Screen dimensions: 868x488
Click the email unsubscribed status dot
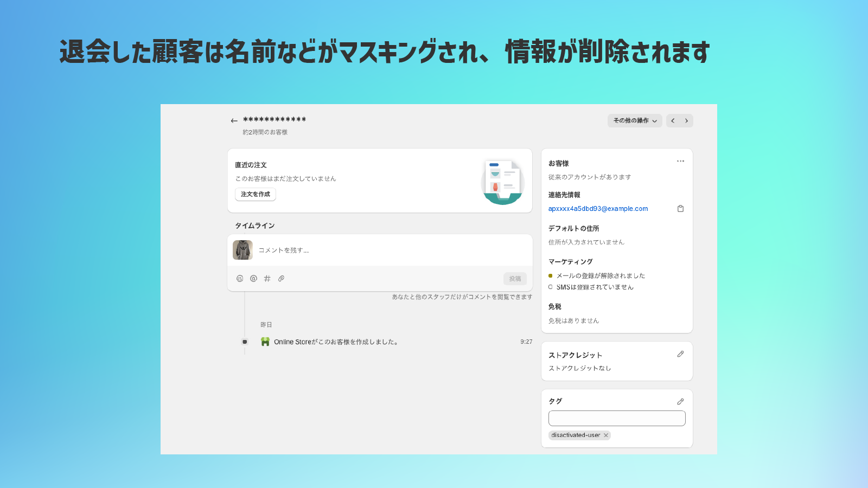click(x=551, y=275)
